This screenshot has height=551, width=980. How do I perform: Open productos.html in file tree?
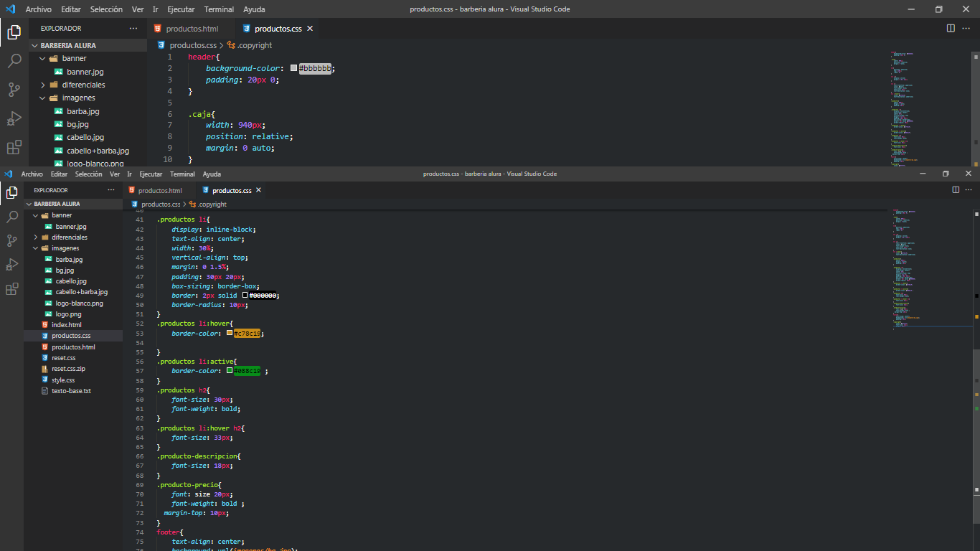[x=73, y=347]
